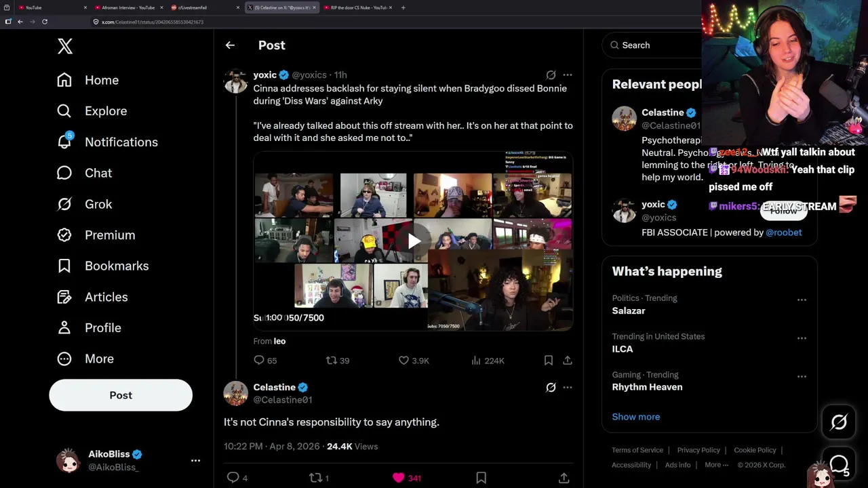Open Bookmarks in the sidebar

pos(102,266)
